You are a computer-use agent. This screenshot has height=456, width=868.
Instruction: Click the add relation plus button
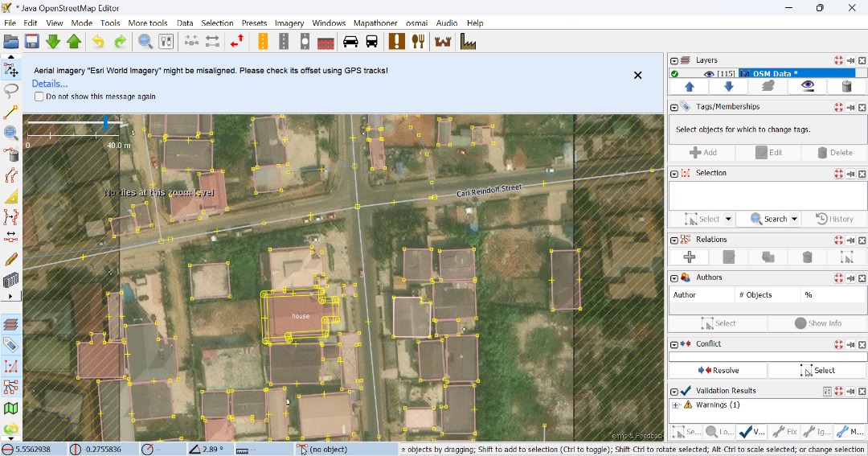tap(690, 257)
